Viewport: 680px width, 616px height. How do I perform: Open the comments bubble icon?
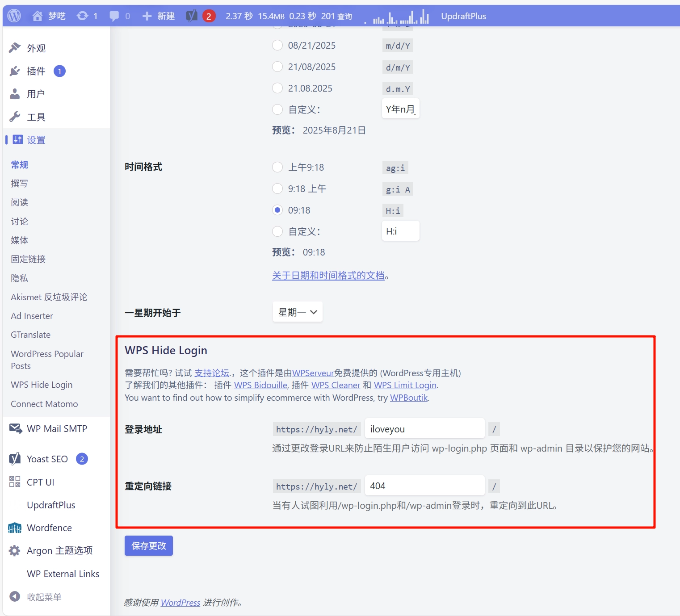pos(114,16)
